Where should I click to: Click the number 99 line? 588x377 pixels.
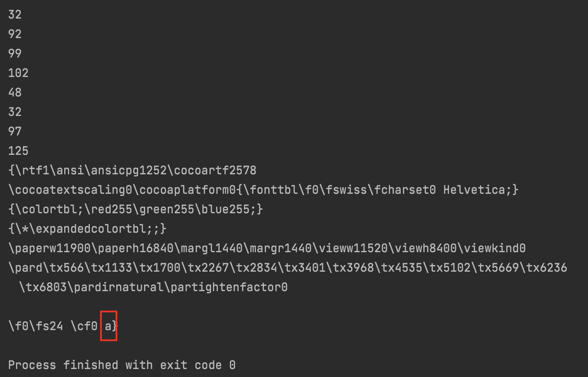(x=15, y=54)
